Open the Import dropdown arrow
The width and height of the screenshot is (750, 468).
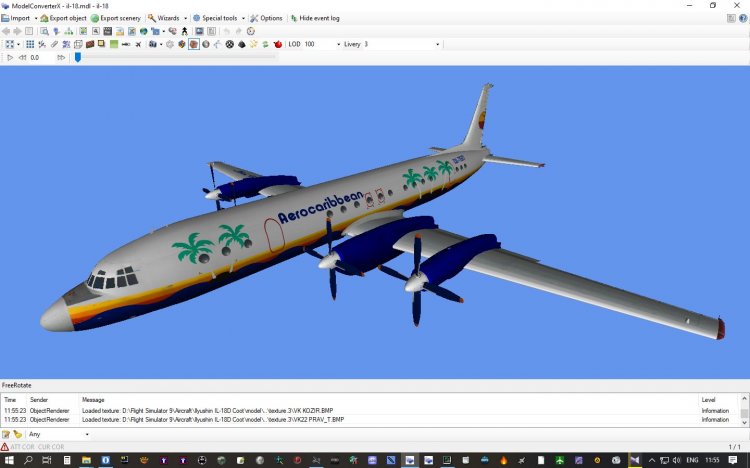[36, 18]
